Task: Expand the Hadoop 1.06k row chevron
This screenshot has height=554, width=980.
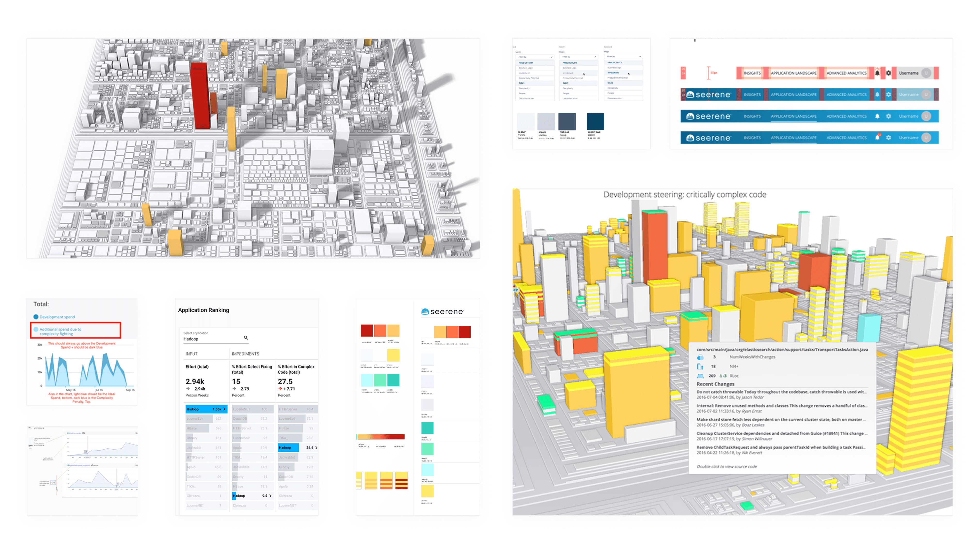Action: point(224,409)
